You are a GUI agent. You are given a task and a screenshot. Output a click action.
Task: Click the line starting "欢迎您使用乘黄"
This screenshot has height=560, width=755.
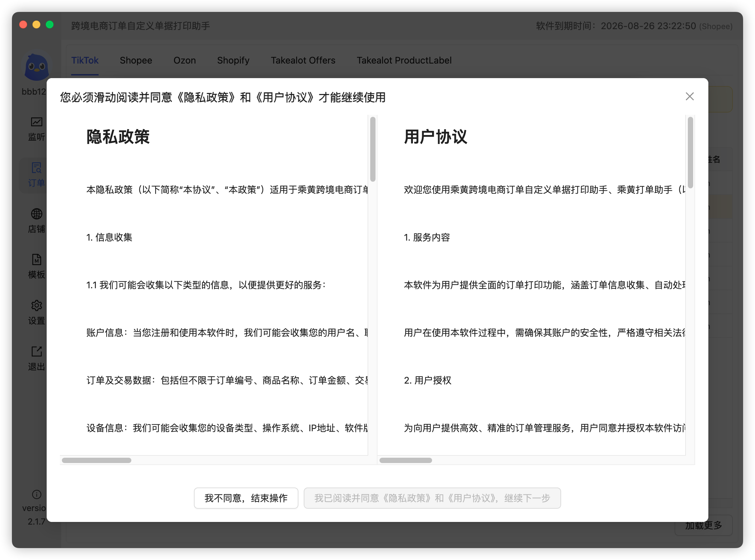pos(545,190)
